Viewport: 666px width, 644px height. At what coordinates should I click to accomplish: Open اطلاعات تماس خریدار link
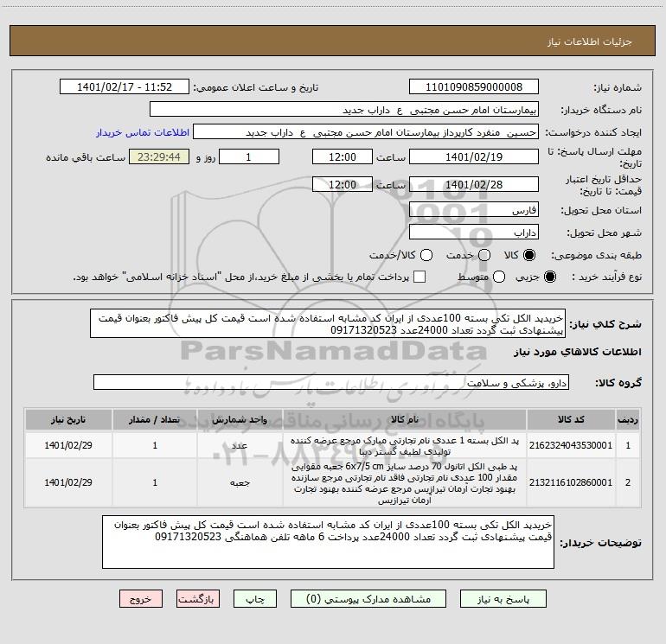[143, 132]
